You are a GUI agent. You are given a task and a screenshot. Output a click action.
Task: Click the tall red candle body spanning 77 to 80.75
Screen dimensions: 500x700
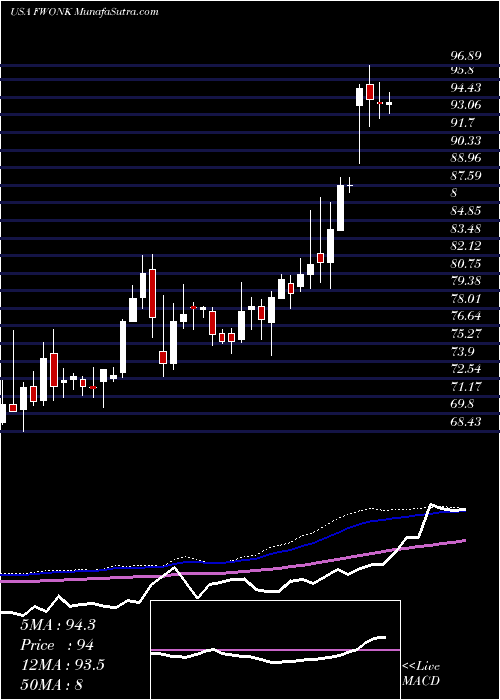click(x=153, y=293)
